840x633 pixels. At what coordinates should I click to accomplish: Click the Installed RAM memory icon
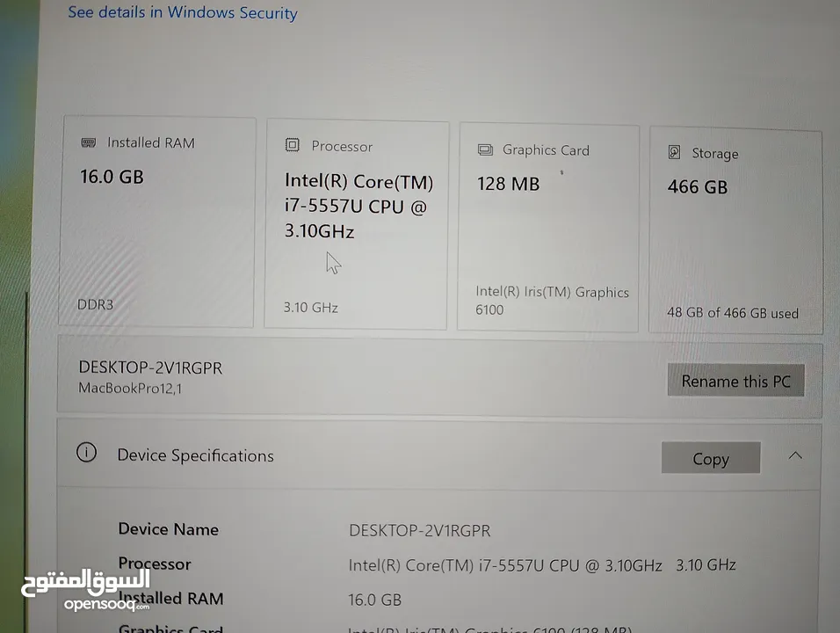pyautogui.click(x=89, y=142)
